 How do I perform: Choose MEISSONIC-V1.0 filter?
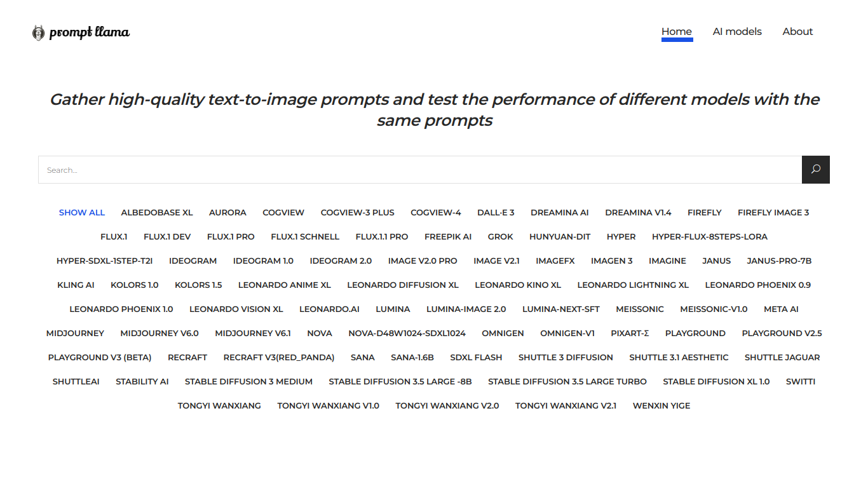[x=714, y=309]
